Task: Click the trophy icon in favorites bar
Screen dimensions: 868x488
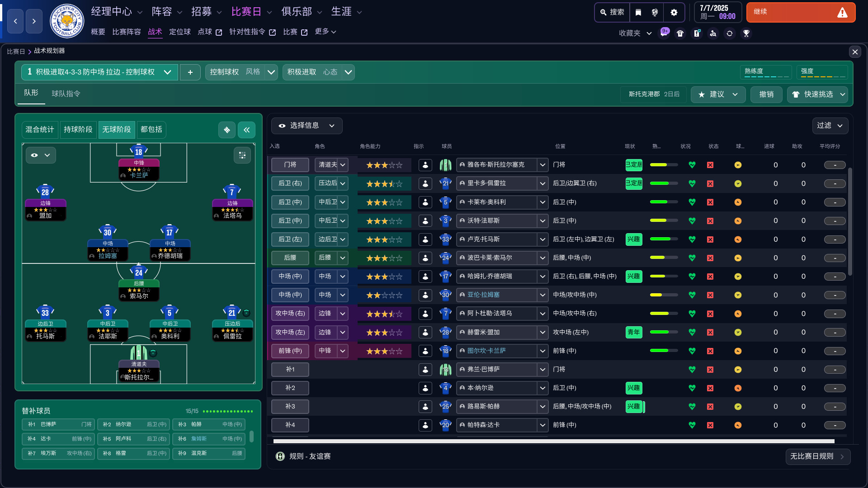Action: [746, 33]
